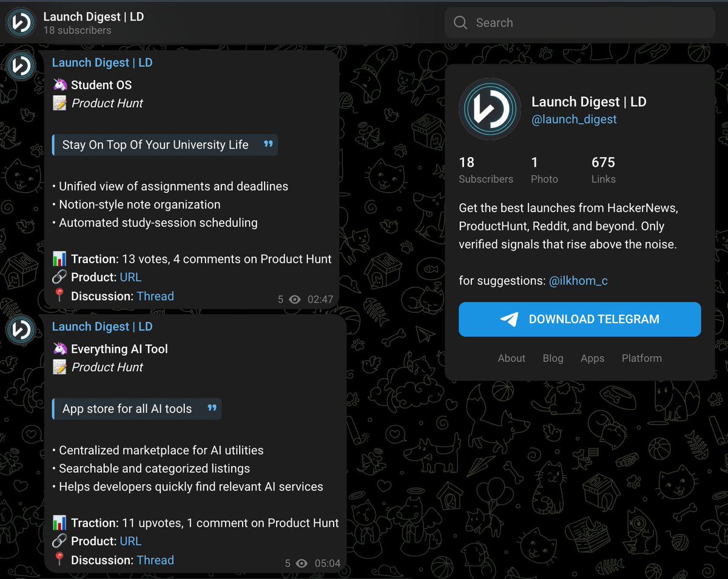
Task: Click the 18 Subscribers counter
Action: click(486, 170)
